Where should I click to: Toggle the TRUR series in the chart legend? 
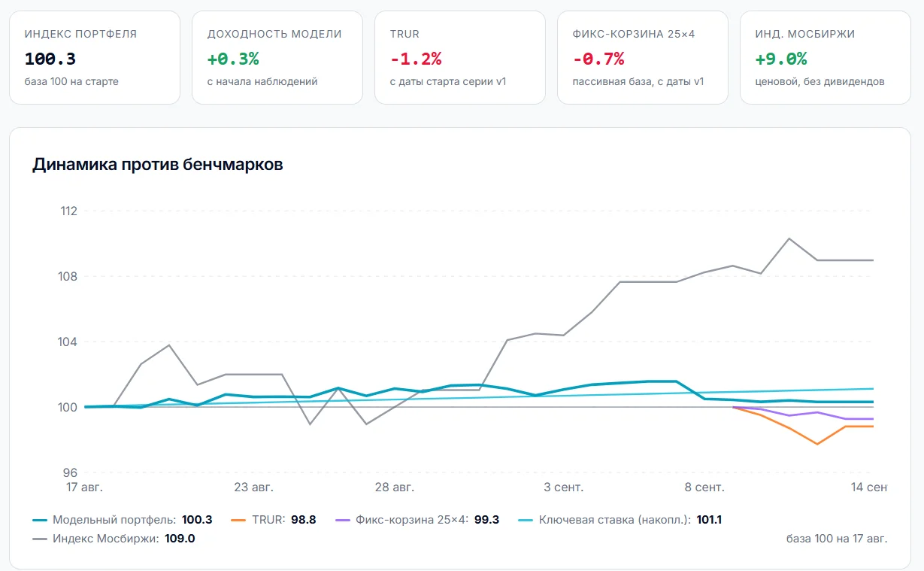(x=274, y=520)
